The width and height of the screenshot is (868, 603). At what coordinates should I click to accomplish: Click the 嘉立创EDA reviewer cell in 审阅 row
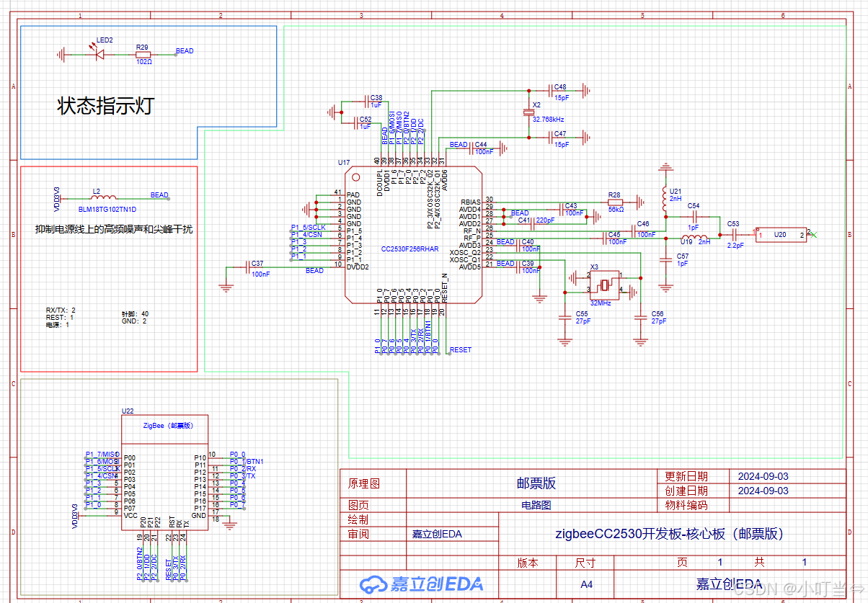(436, 534)
